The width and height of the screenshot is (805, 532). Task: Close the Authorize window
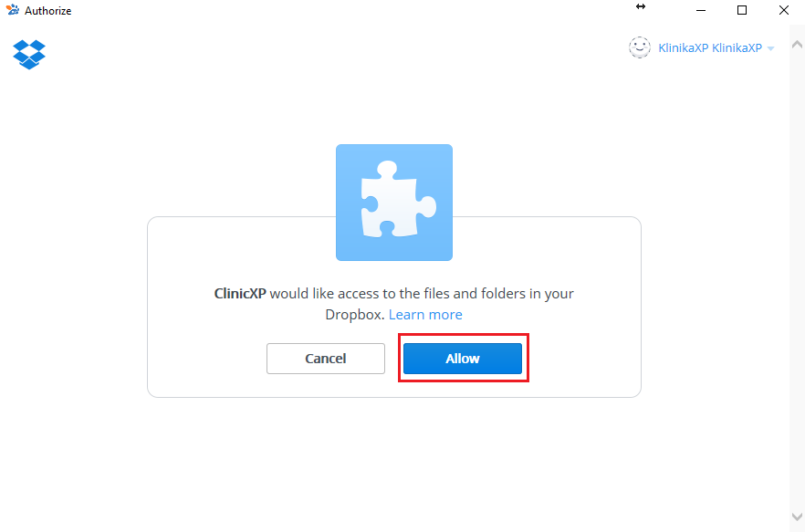(x=784, y=10)
